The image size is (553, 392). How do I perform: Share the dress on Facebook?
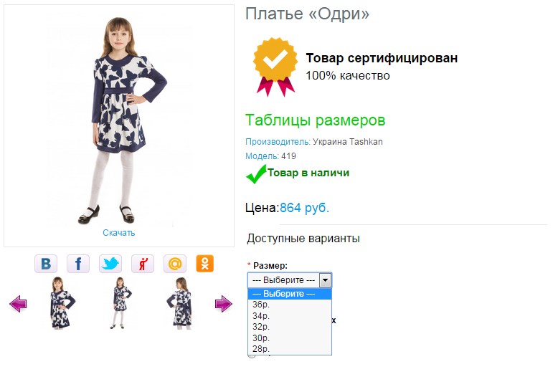78,264
